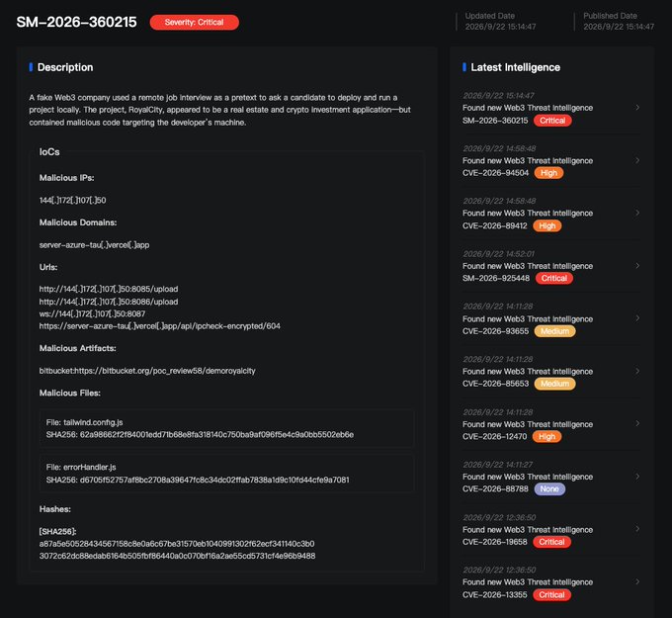Open the SM-2026-925448 intelligence item
This screenshot has width=672, height=618.
(551, 266)
